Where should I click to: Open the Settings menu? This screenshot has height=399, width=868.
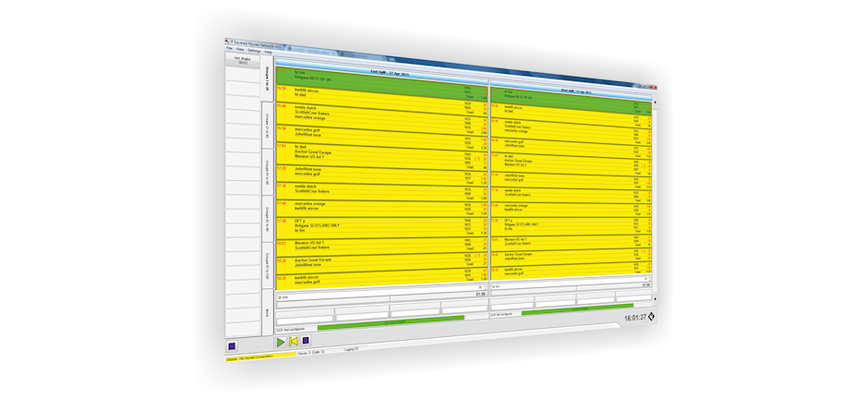coord(253,50)
